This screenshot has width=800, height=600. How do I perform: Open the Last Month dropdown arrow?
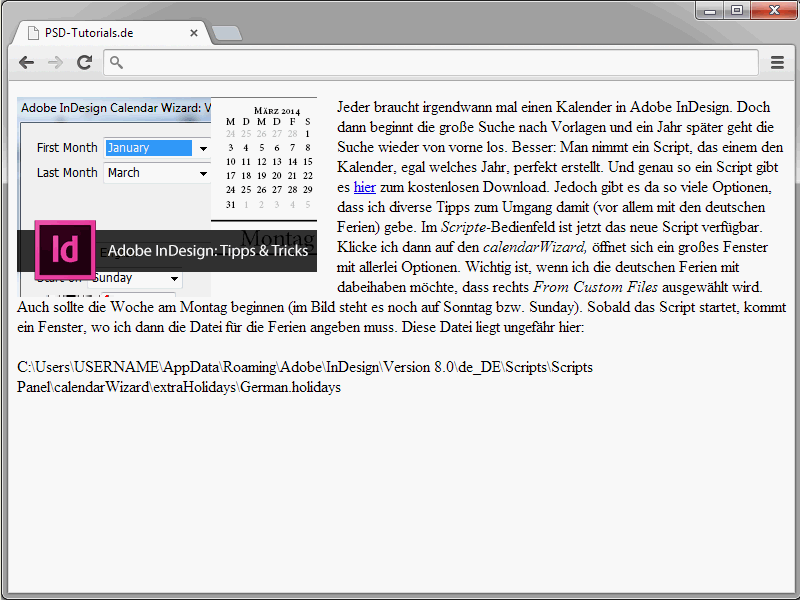[203, 173]
